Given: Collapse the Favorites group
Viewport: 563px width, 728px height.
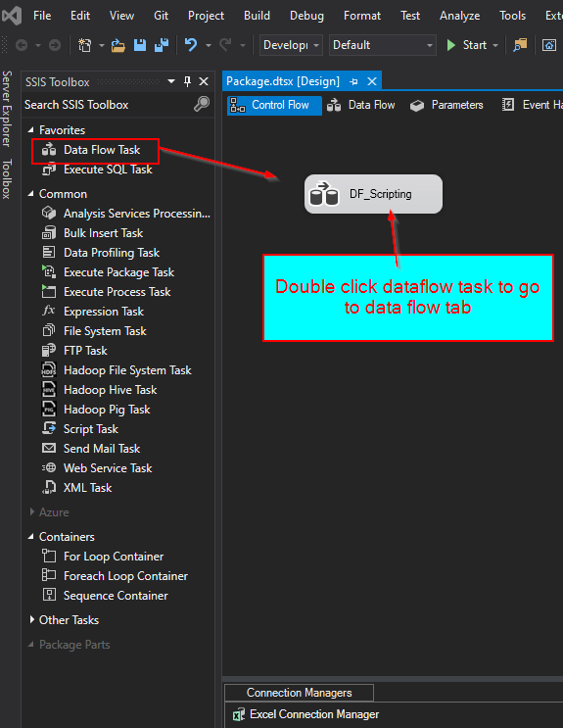Looking at the screenshot, I should [x=30, y=130].
